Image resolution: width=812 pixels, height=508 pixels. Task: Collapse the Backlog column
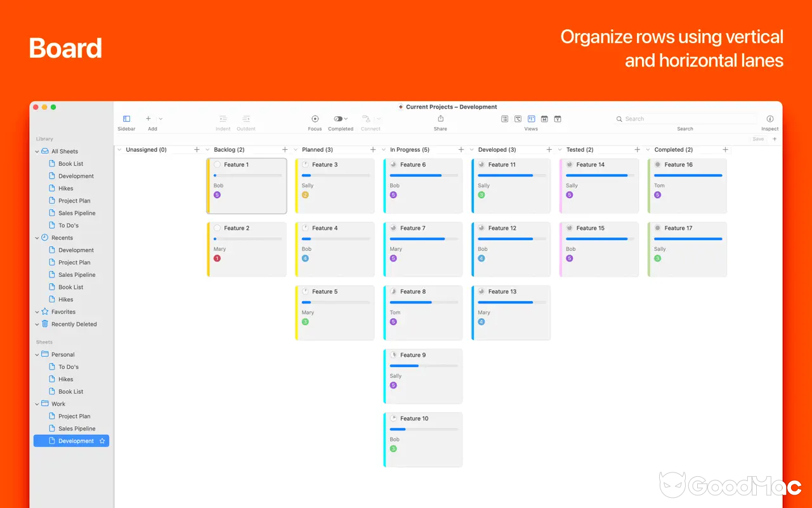[x=206, y=149]
